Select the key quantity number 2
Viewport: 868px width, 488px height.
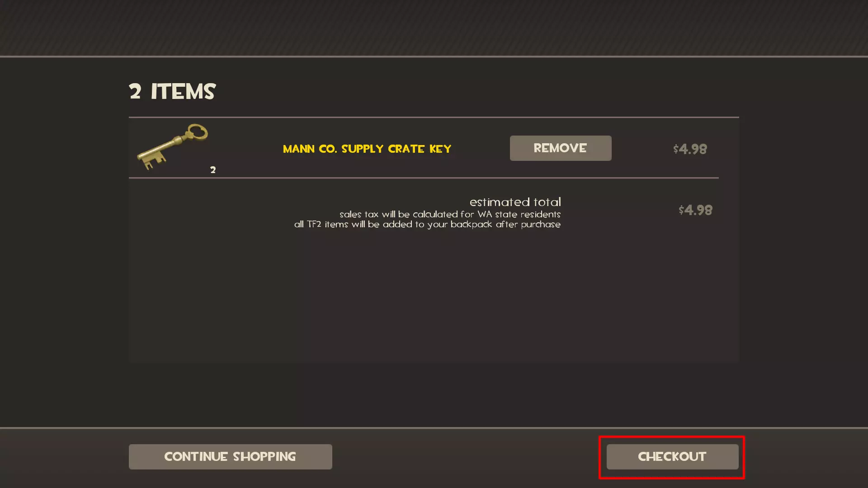(x=213, y=170)
